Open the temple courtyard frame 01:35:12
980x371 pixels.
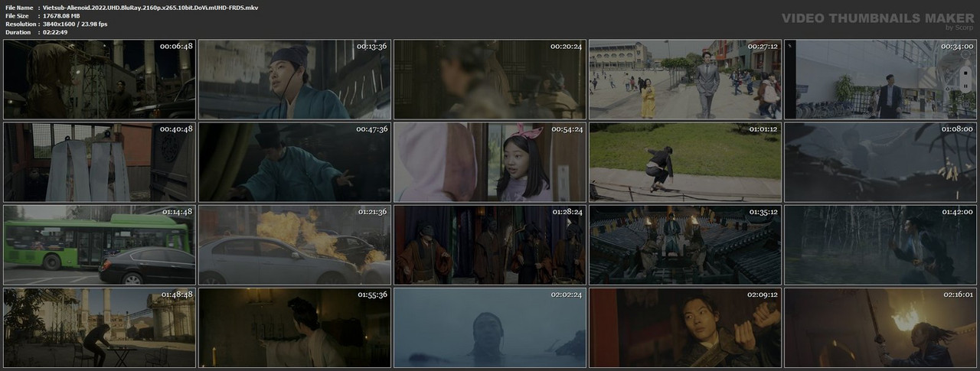685,245
